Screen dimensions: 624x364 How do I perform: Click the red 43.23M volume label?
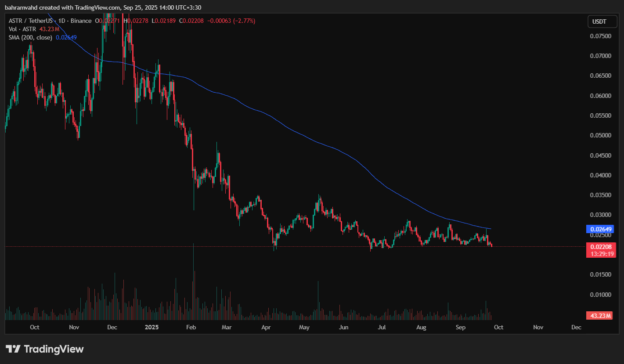pos(599,315)
